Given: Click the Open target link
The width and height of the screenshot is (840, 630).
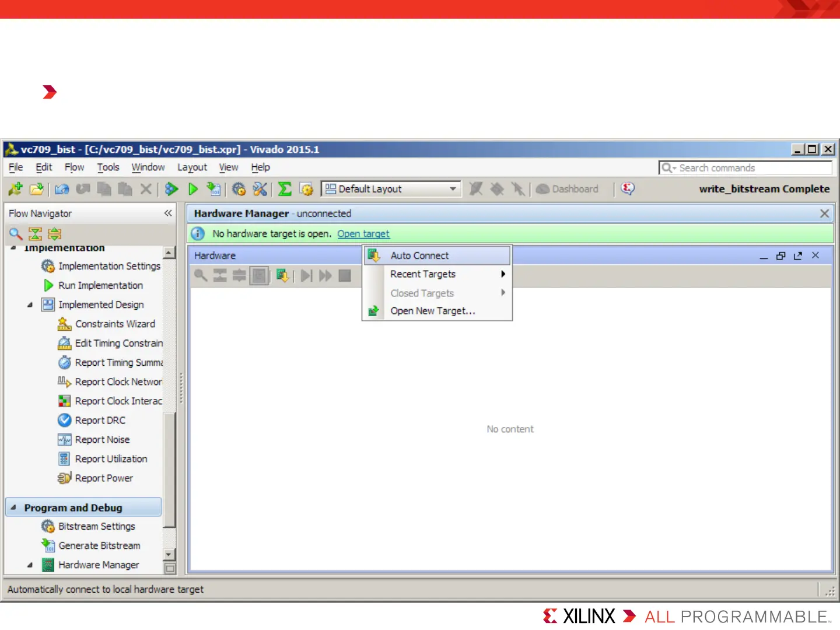Looking at the screenshot, I should [363, 234].
